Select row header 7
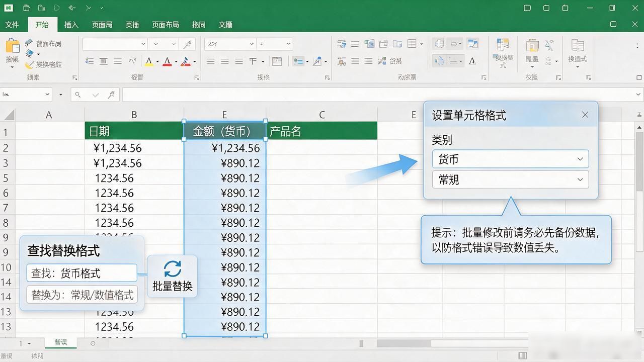This screenshot has height=362, width=644. pos(7,208)
